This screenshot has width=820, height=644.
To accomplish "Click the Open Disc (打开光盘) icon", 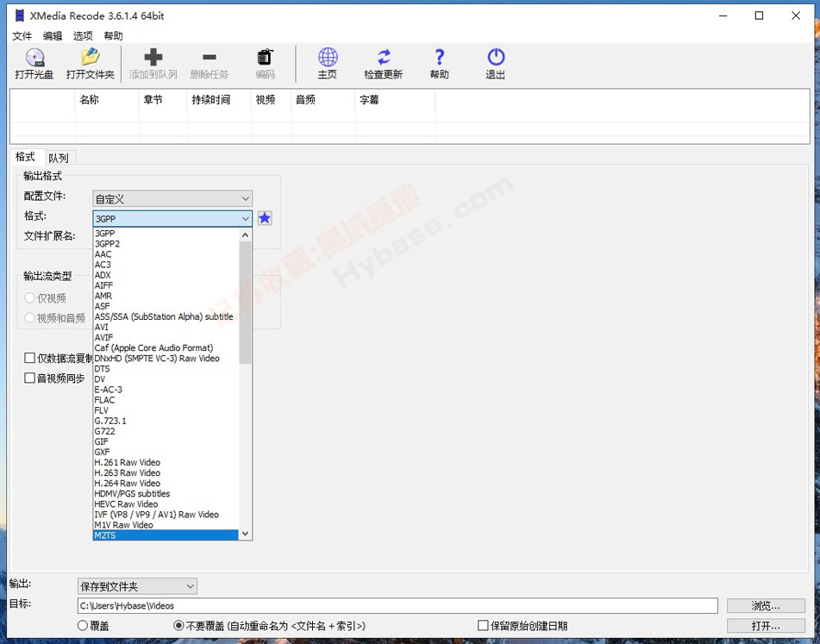I will [34, 57].
